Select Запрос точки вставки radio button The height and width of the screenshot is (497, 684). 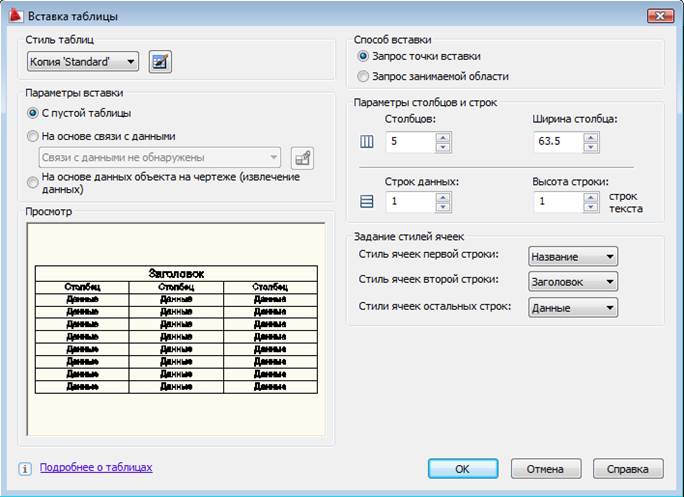363,56
